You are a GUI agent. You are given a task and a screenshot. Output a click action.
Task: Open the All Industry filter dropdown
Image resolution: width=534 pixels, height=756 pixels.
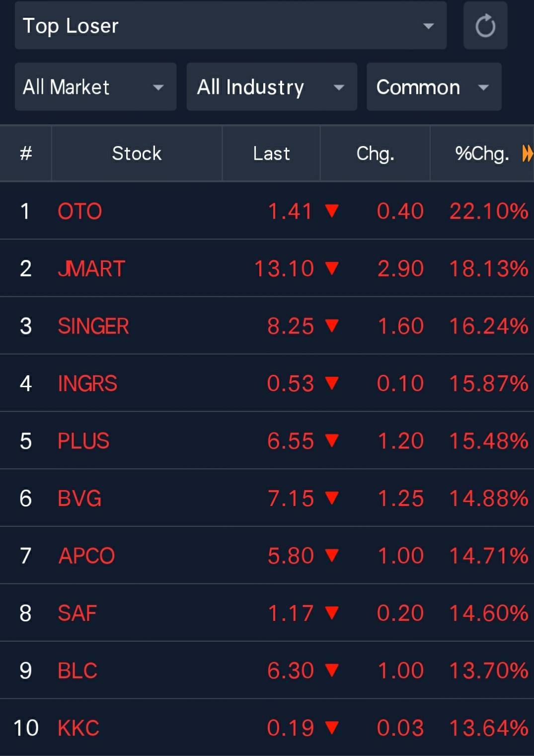pos(271,87)
